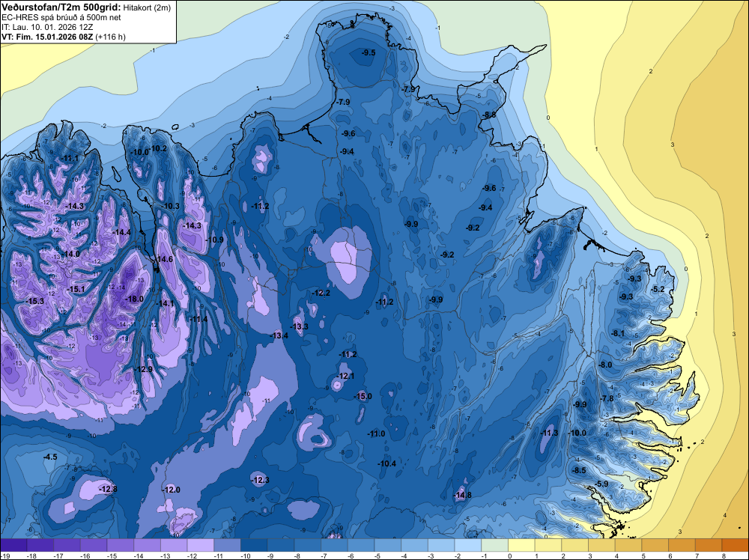The width and height of the screenshot is (749, 560).
Task: Click the -18.0 temperature value on map
Action: 134,299
